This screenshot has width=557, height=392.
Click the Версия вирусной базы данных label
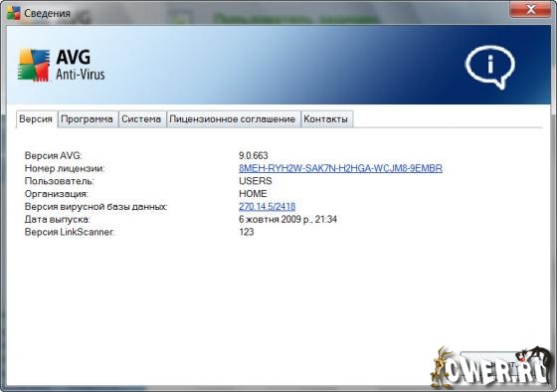pyautogui.click(x=95, y=207)
